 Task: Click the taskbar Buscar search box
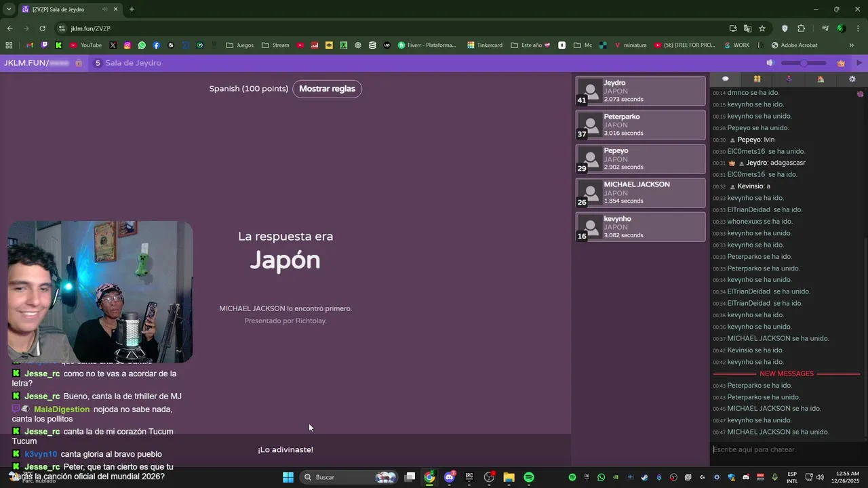coord(349,477)
